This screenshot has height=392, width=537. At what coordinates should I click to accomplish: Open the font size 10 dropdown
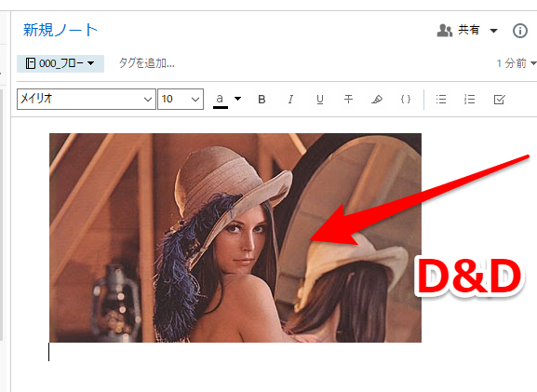181,99
